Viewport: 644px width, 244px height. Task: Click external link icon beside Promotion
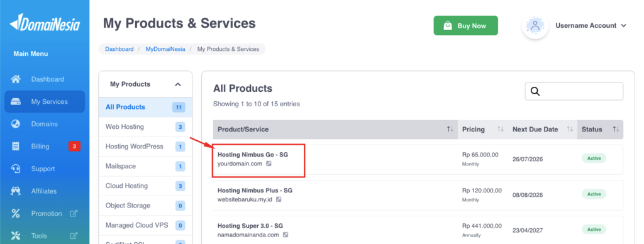74,214
